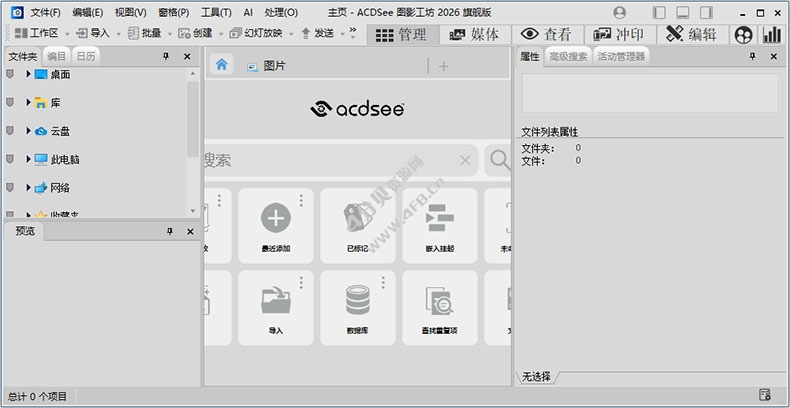The image size is (790, 408).
Task: Switch to 查看 view mode
Action: (x=547, y=34)
